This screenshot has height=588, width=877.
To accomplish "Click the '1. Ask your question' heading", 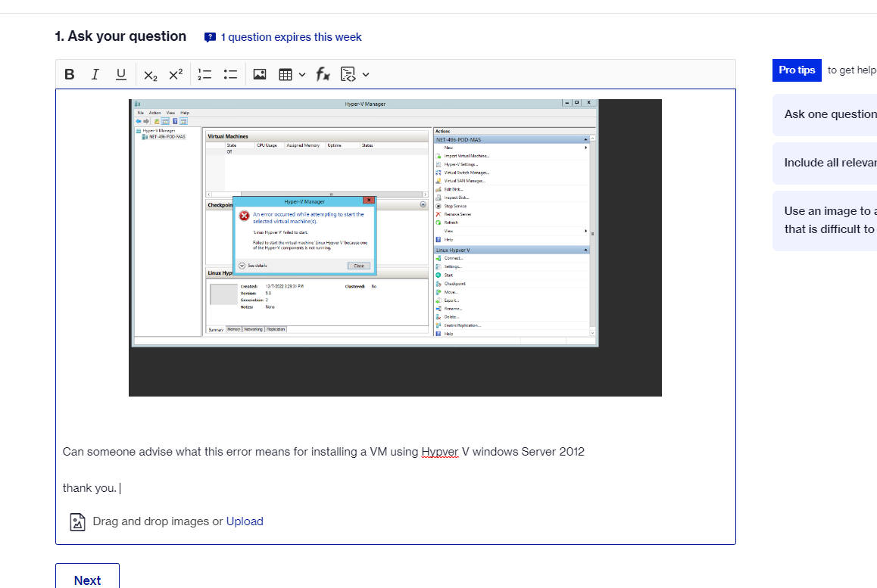I will [x=120, y=36].
